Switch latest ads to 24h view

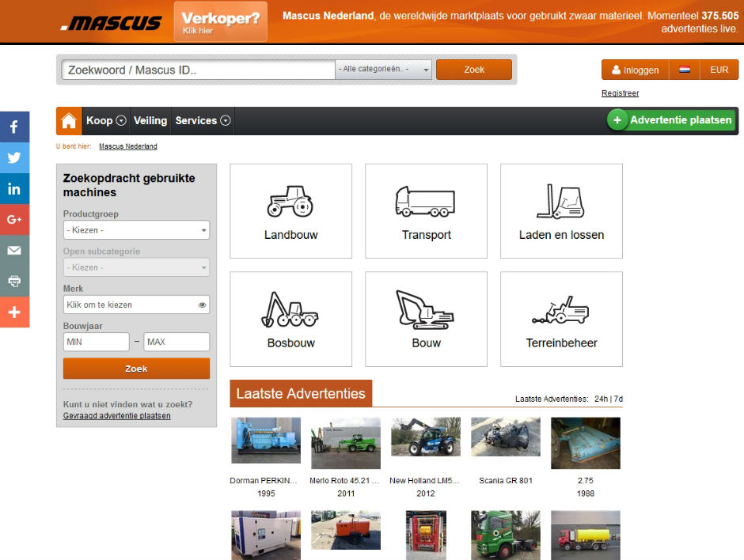pyautogui.click(x=602, y=399)
